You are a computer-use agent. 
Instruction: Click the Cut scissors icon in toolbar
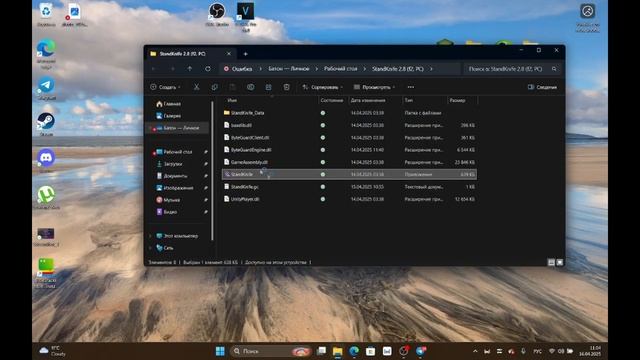point(196,87)
